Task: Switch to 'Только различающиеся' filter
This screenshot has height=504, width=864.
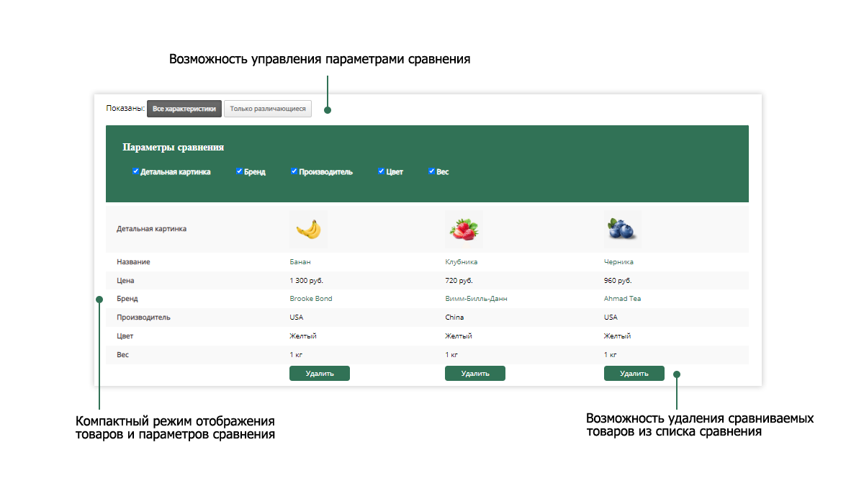Action: click(x=268, y=109)
